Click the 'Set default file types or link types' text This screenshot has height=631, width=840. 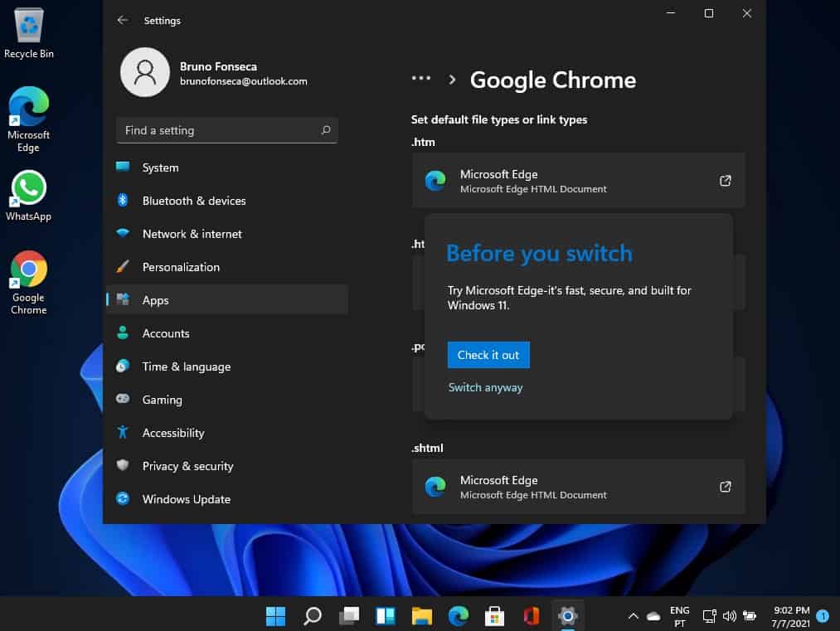499,119
